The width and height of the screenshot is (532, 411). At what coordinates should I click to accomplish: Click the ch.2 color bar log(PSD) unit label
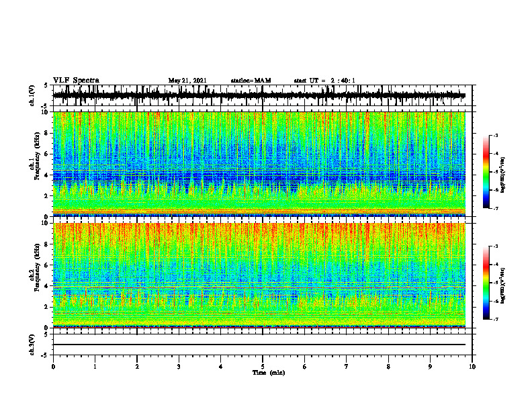[x=503, y=285]
